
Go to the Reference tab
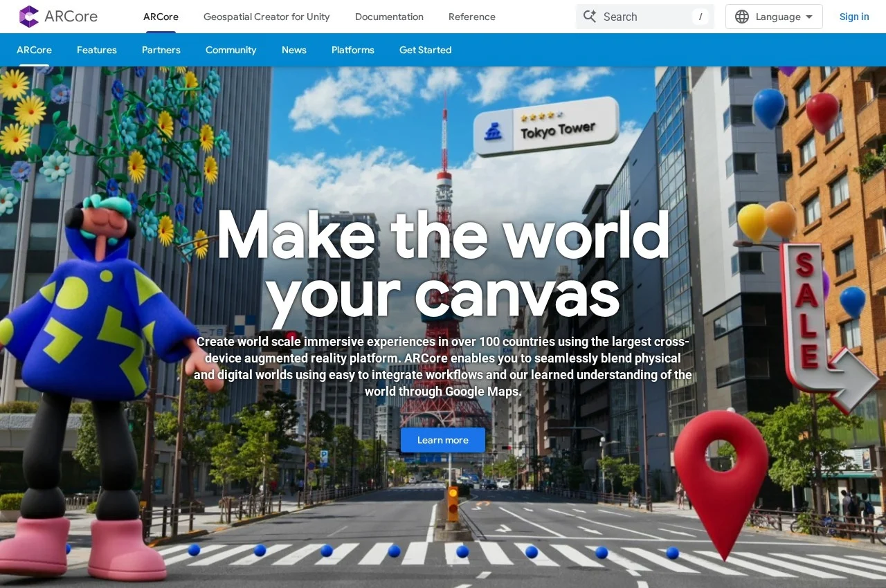coord(472,17)
